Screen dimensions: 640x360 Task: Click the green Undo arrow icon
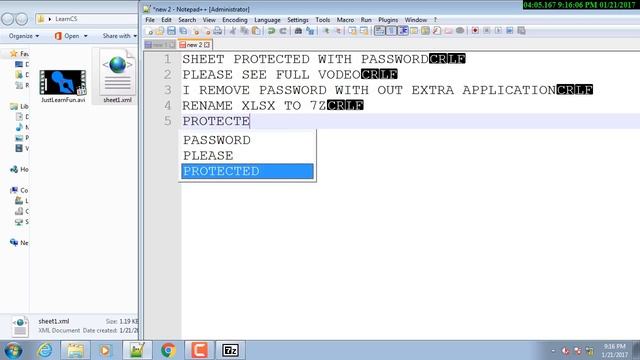tap(271, 31)
